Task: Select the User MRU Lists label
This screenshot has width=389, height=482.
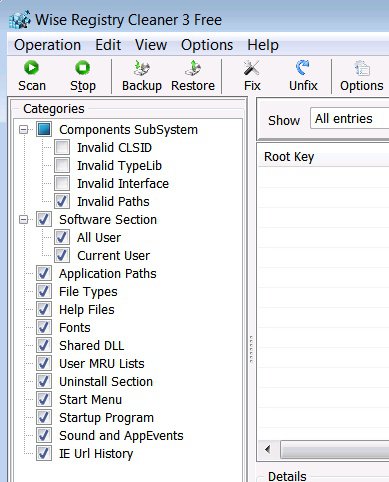Action: 102,363
